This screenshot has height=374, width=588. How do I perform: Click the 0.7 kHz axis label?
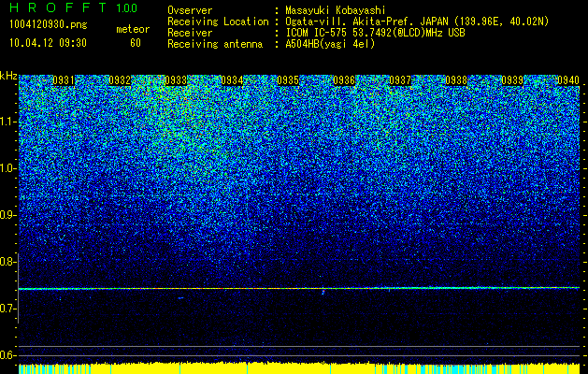pyautogui.click(x=7, y=309)
